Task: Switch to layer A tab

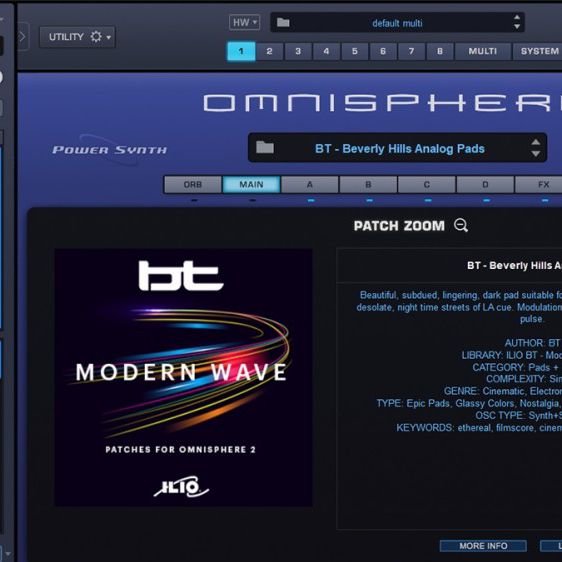Action: (310, 185)
